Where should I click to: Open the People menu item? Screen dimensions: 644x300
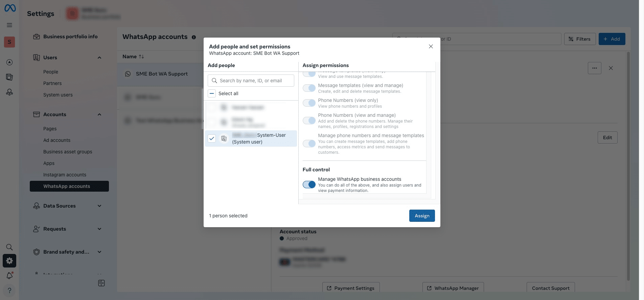(51, 72)
